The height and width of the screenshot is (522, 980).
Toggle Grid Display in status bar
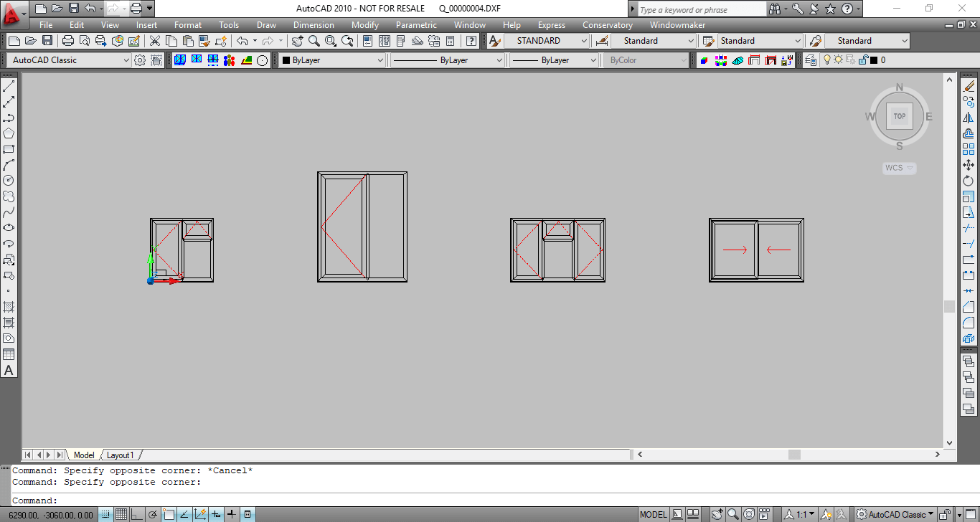(x=121, y=514)
